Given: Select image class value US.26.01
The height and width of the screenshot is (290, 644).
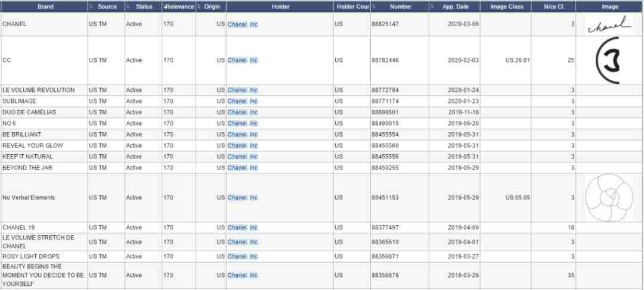Looking at the screenshot, I should [518, 60].
